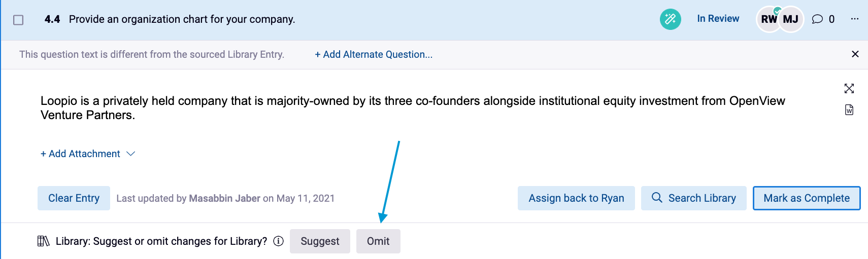Click the Library info icon

pos(278,241)
